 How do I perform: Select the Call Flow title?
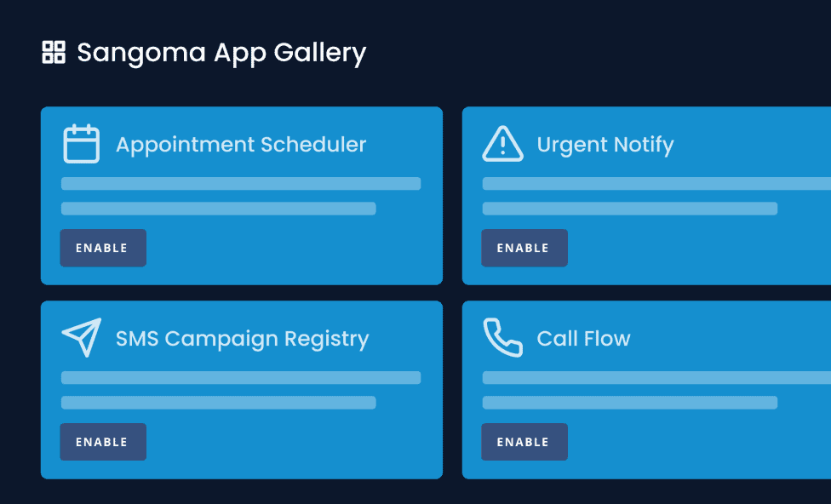click(583, 339)
